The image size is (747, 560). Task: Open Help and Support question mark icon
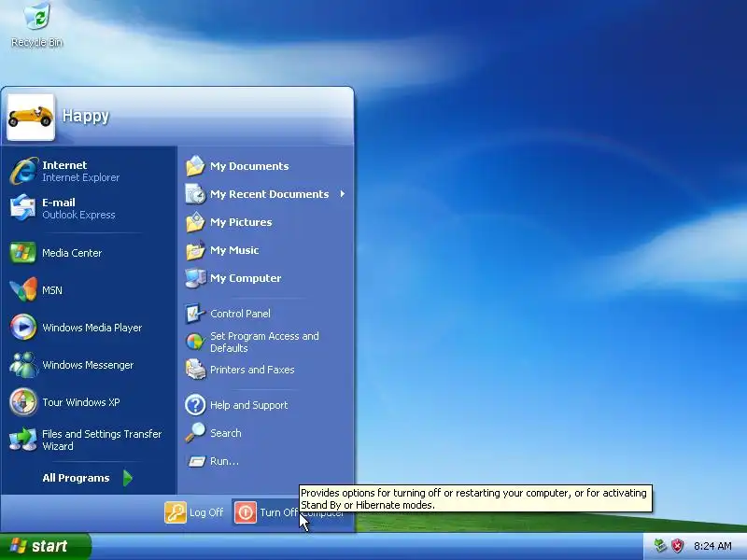coord(195,405)
